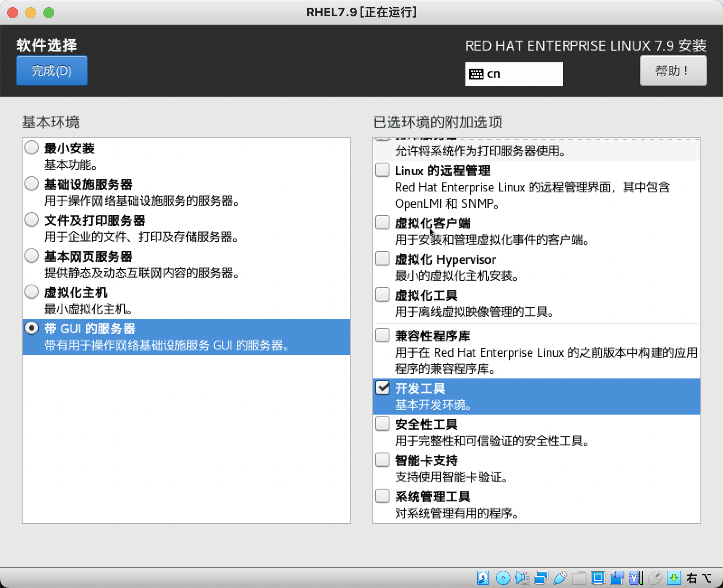Click the 软件选择 page title
Viewport: 723px width, 588px height.
47,45
